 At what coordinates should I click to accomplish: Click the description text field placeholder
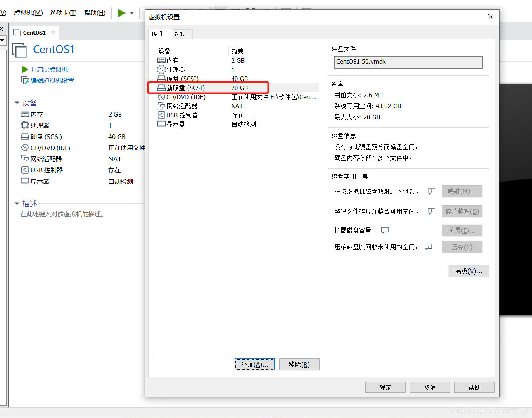(x=63, y=214)
